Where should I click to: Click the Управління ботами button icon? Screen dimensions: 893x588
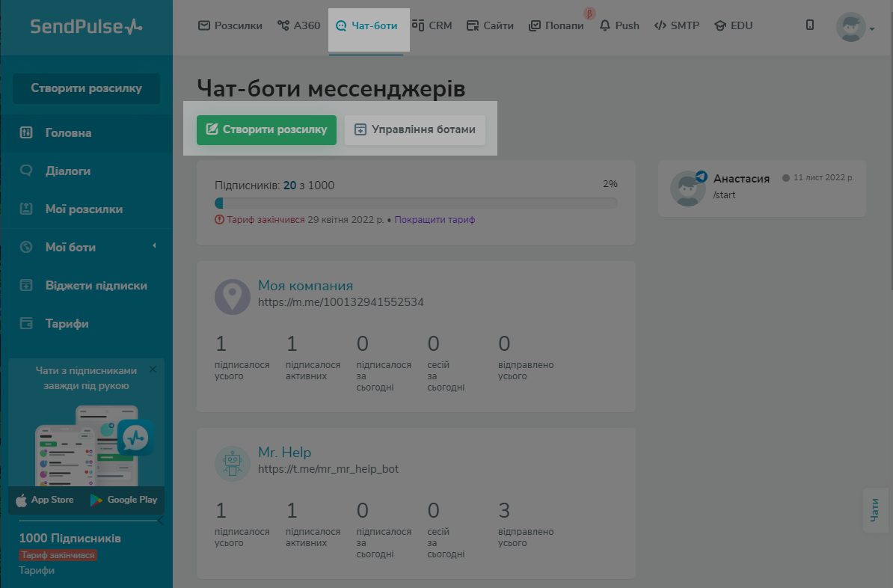(x=360, y=129)
